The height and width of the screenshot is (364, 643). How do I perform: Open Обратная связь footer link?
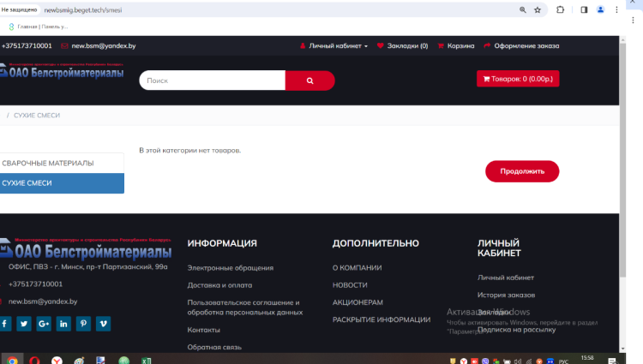coord(214,347)
